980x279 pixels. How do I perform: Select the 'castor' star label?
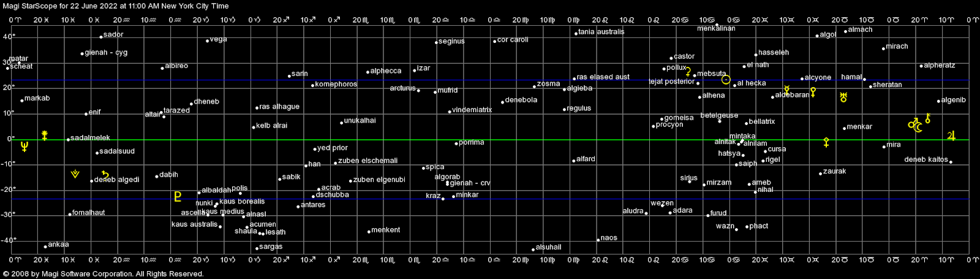(684, 56)
